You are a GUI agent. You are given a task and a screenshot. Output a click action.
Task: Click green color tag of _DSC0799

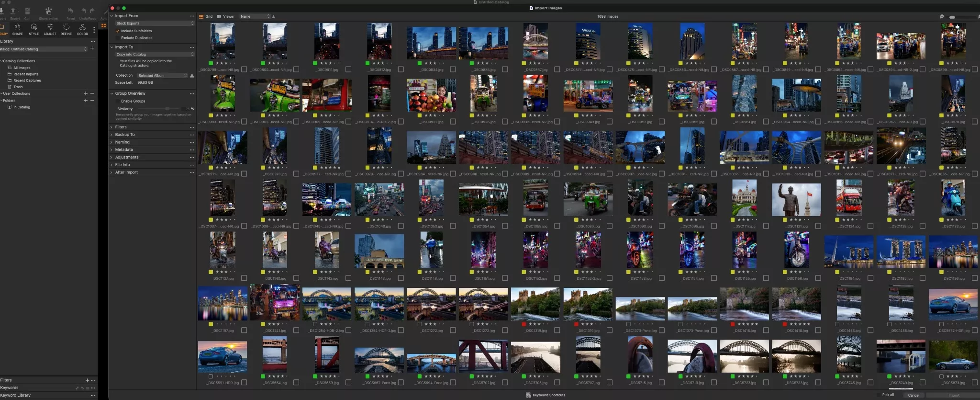pyautogui.click(x=211, y=63)
